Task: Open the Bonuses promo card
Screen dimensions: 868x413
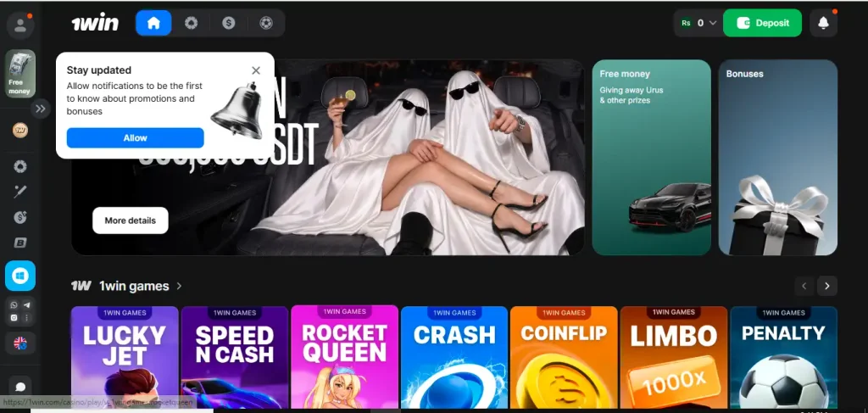Action: 778,157
